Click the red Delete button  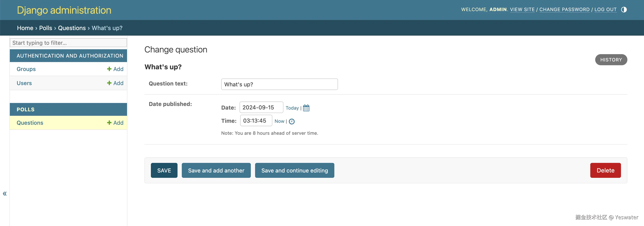(x=605, y=170)
